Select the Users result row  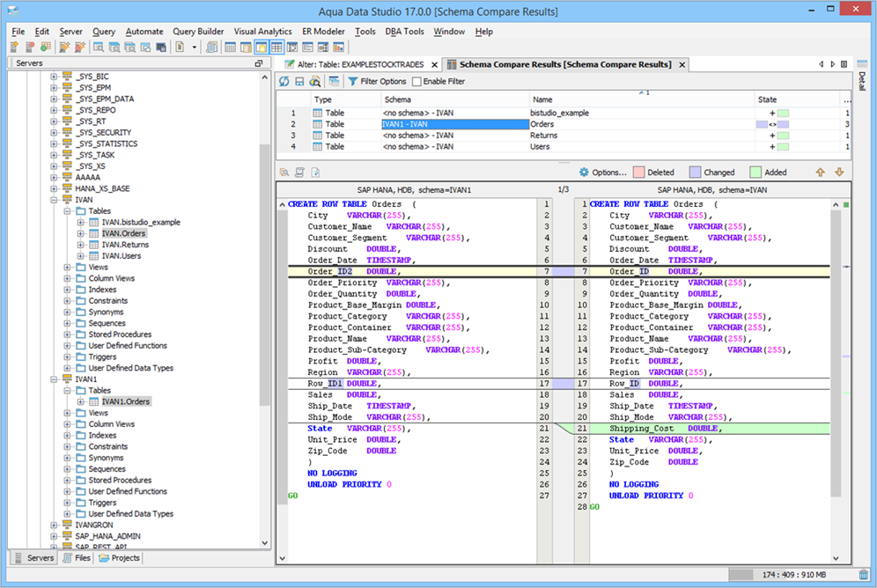[x=565, y=146]
